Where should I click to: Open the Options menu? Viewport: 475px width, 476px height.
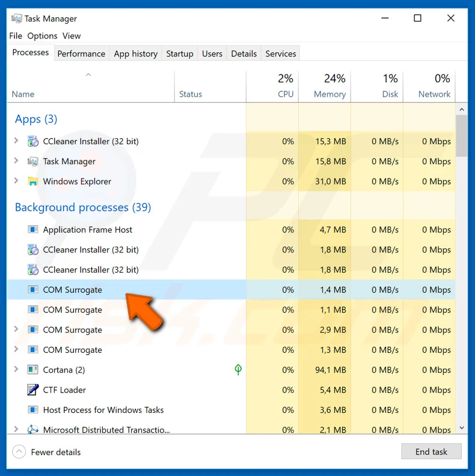point(42,36)
